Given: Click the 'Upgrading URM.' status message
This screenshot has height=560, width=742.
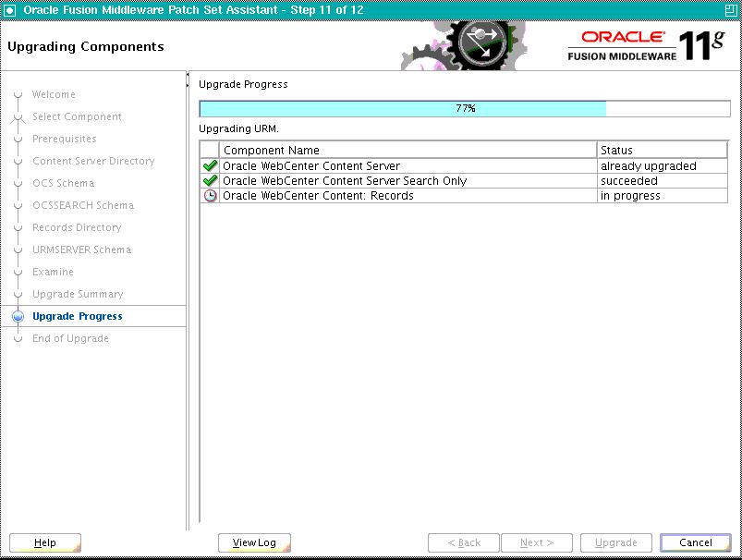Looking at the screenshot, I should (238, 128).
